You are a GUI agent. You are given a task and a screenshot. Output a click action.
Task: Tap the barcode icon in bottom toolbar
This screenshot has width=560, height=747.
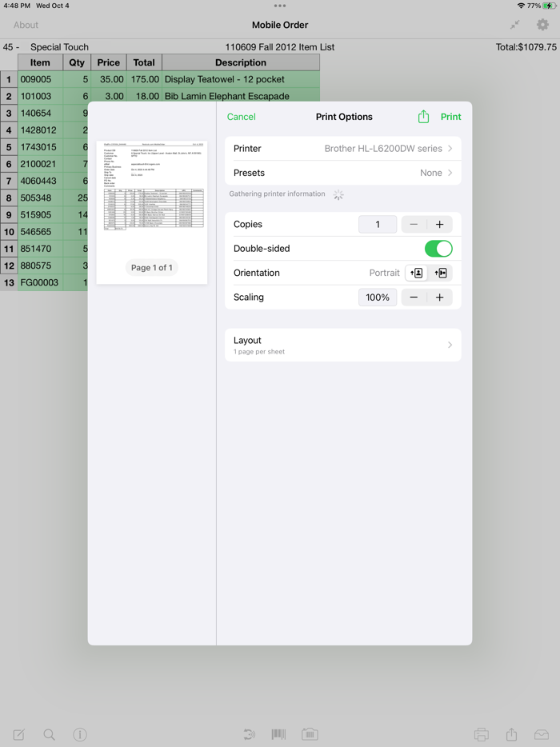point(279,734)
